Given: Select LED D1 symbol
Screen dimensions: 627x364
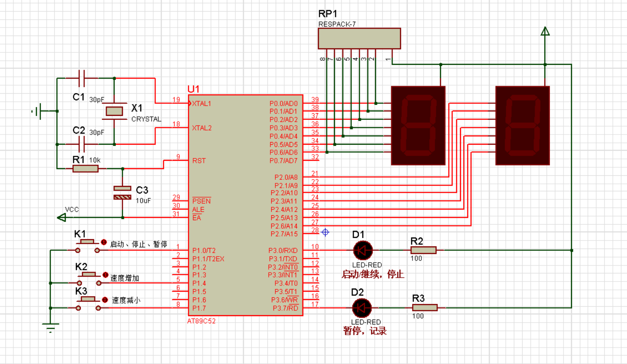Looking at the screenshot, I should (363, 250).
